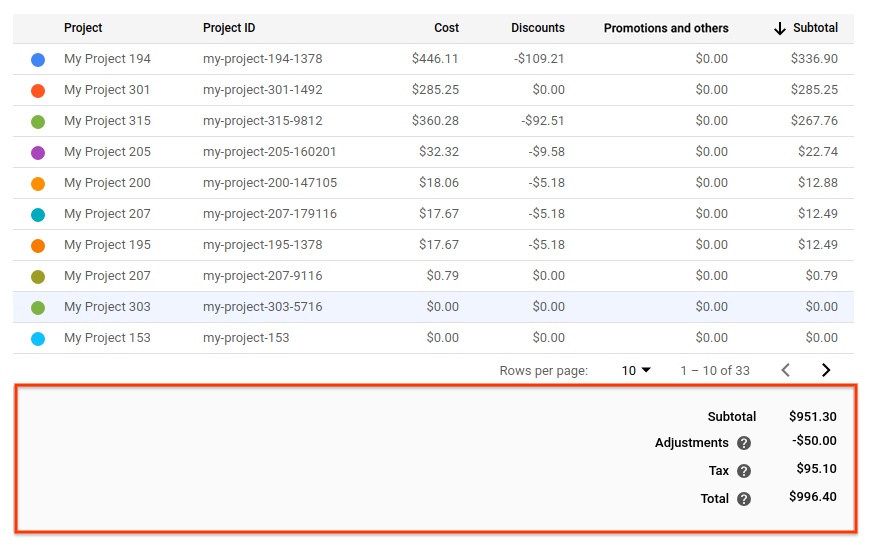The image size is (871, 546).
Task: Click the $32.32 cost value
Action: (x=439, y=152)
